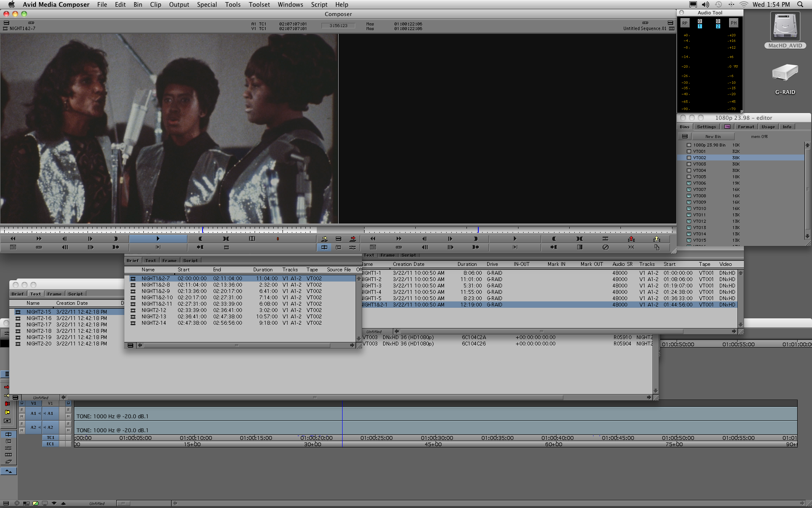The height and width of the screenshot is (508, 812).
Task: Open the Special menu
Action: point(206,5)
